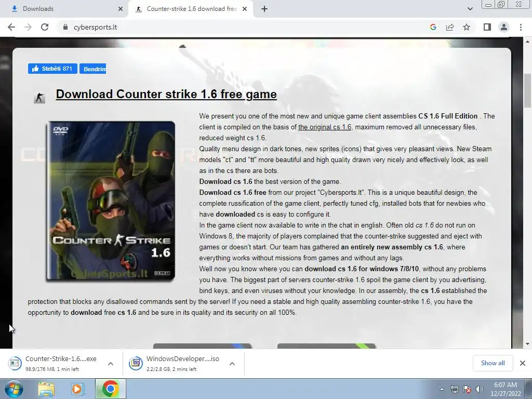Open volume speaker tray icon
This screenshot has height=399, width=532.
click(x=480, y=389)
